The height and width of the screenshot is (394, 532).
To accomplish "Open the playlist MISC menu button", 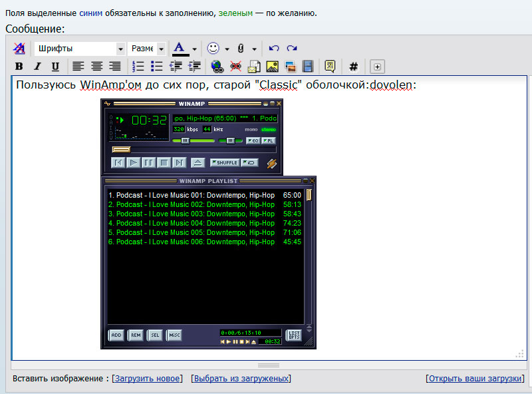I will (174, 335).
